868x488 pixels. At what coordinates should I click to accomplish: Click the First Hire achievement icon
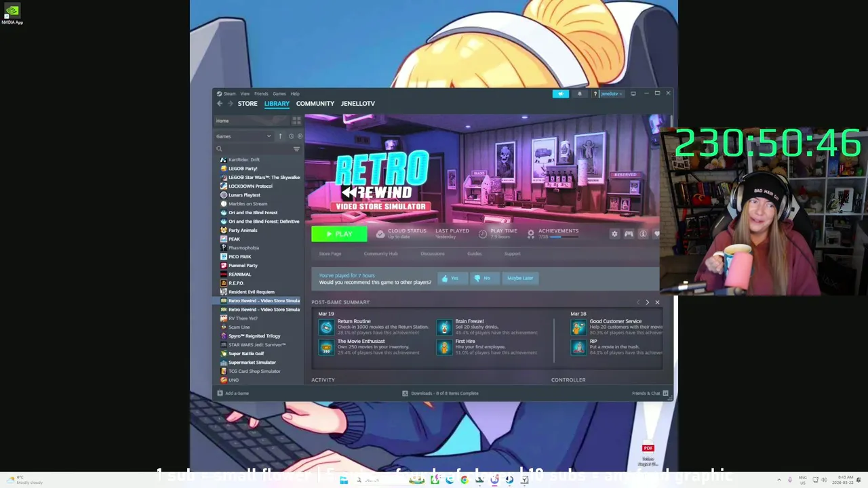click(x=444, y=348)
